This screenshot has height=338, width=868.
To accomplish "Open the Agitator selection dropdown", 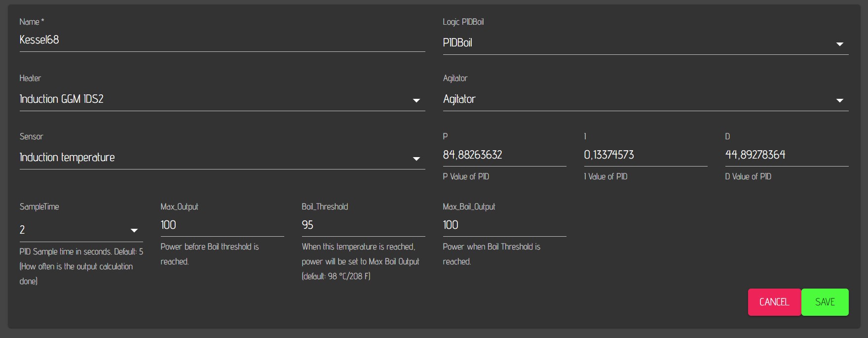I will point(645,99).
